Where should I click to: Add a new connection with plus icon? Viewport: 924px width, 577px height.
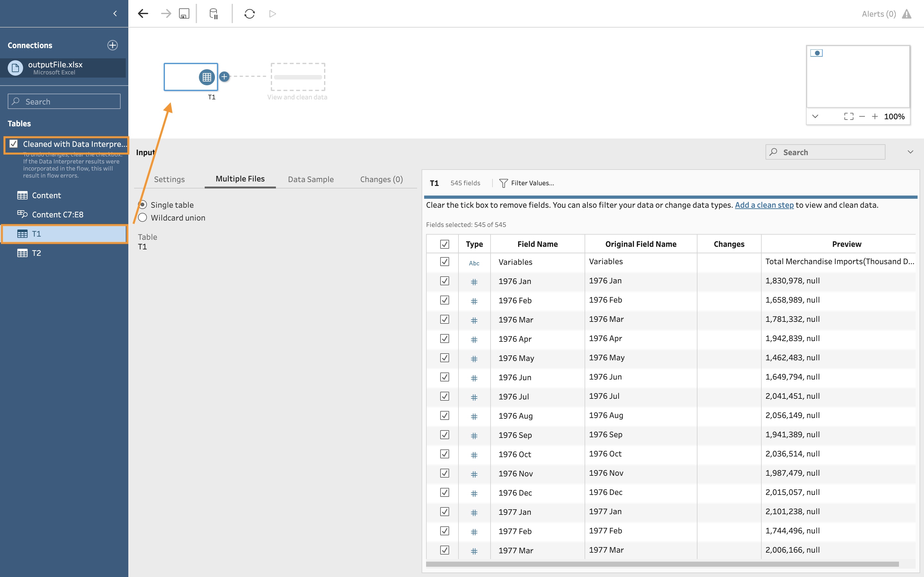(x=112, y=45)
